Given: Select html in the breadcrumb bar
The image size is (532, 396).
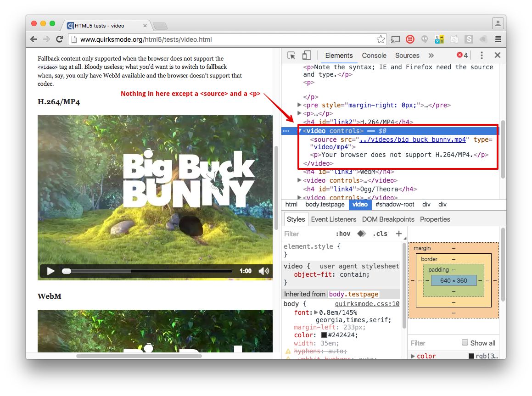Looking at the screenshot, I should coord(291,204).
